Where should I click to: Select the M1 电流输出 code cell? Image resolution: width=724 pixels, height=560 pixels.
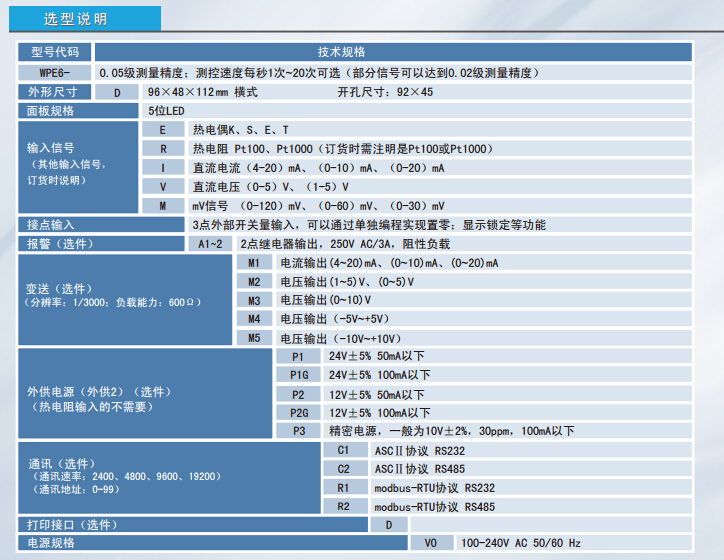tap(254, 263)
